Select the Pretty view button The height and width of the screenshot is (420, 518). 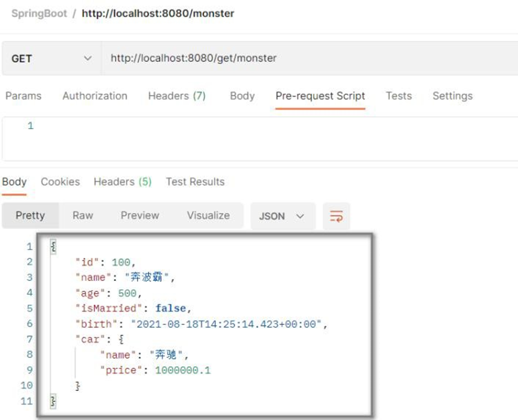tap(30, 216)
